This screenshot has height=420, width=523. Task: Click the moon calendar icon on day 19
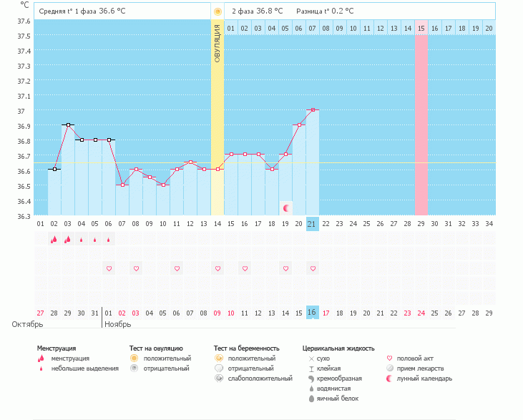pyautogui.click(x=285, y=208)
